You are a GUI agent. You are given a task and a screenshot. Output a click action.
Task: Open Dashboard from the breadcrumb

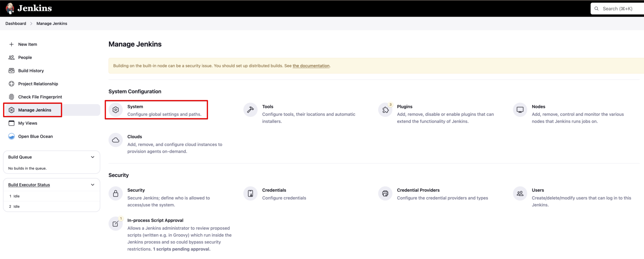16,24
